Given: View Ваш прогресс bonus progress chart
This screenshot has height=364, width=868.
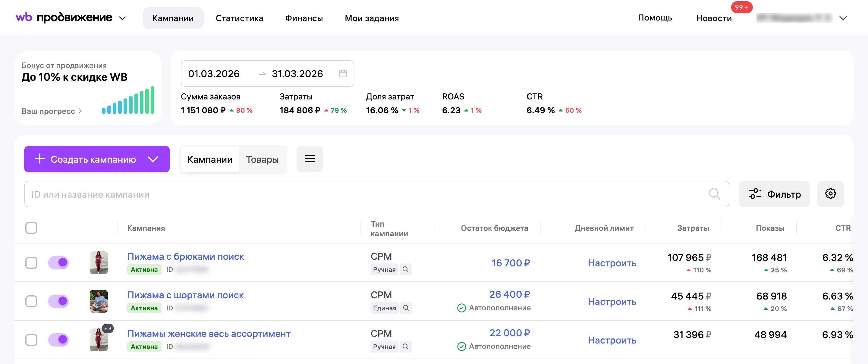Looking at the screenshot, I should click(x=128, y=100).
